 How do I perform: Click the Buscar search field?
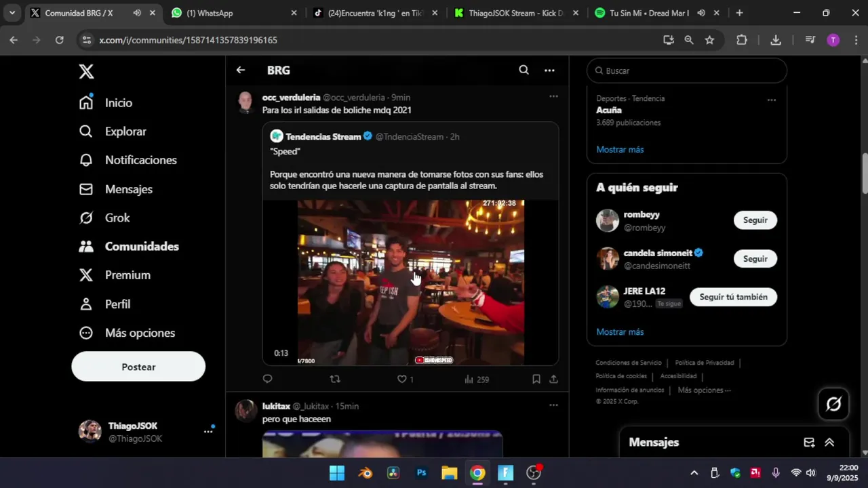tap(686, 70)
